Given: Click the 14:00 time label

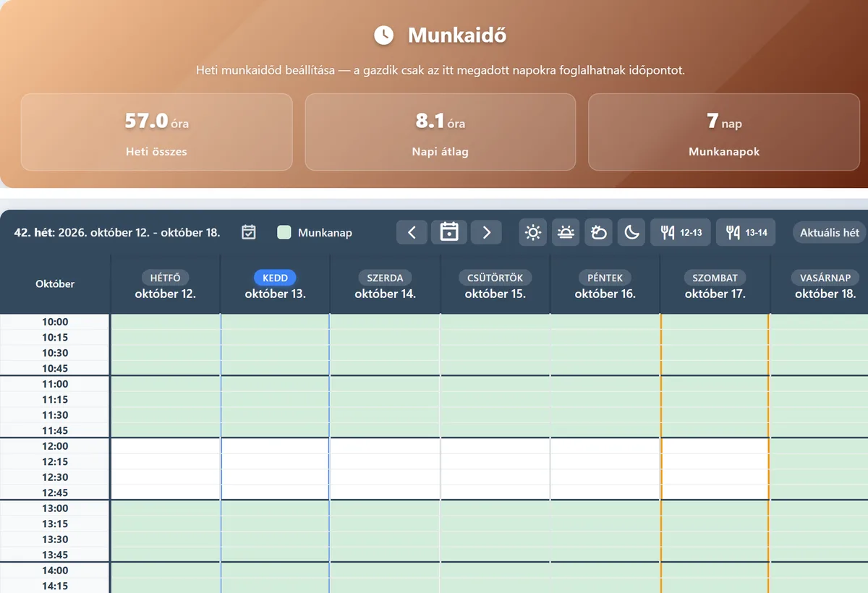Looking at the screenshot, I should click(55, 571).
